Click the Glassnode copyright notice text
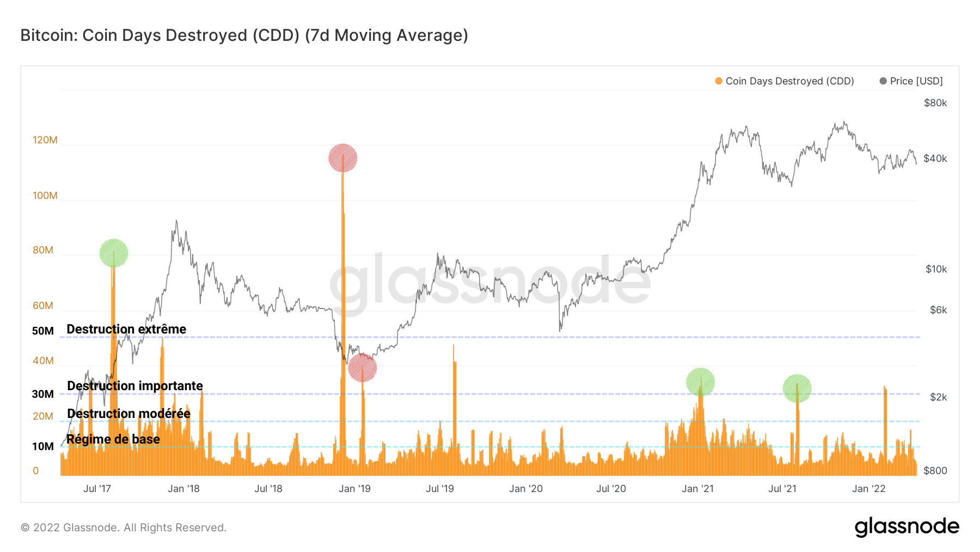 click(124, 527)
